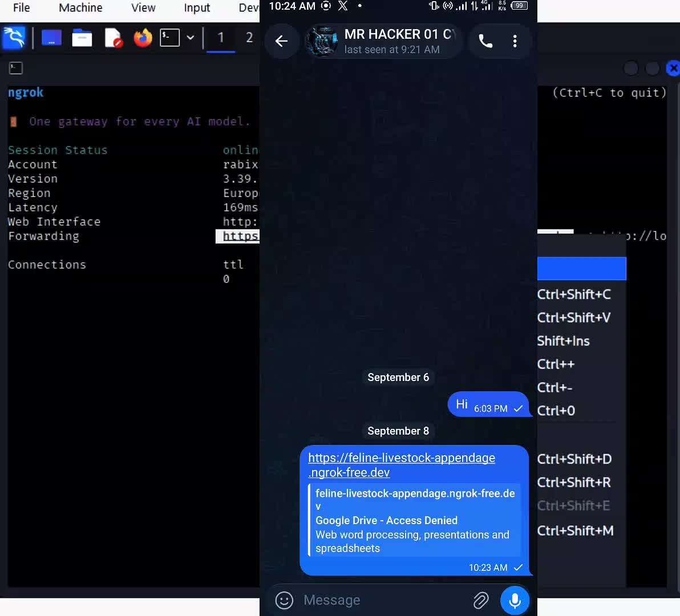
Task: Open chat info via MR HACKER 01 name
Action: pyautogui.click(x=399, y=34)
